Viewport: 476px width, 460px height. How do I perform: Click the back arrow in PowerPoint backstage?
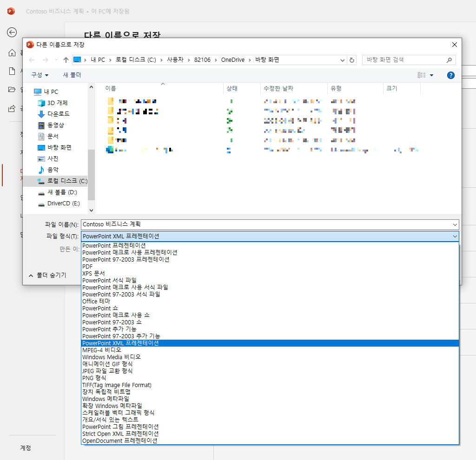tap(12, 32)
